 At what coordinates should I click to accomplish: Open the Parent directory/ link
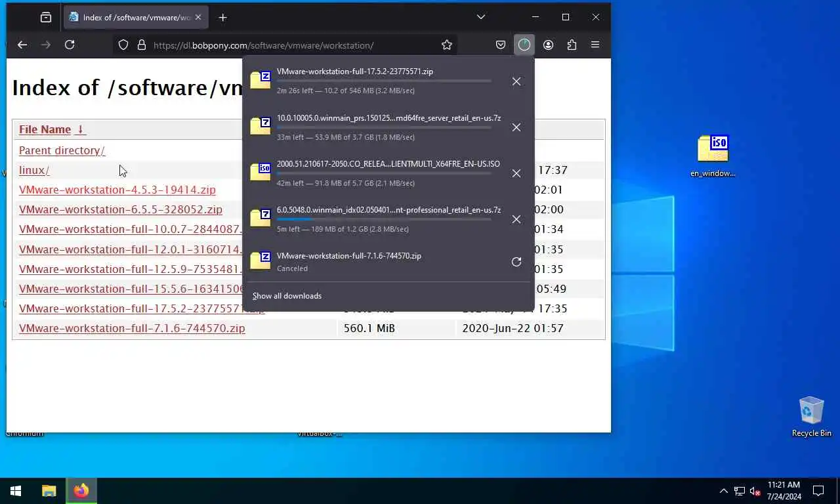[62, 150]
